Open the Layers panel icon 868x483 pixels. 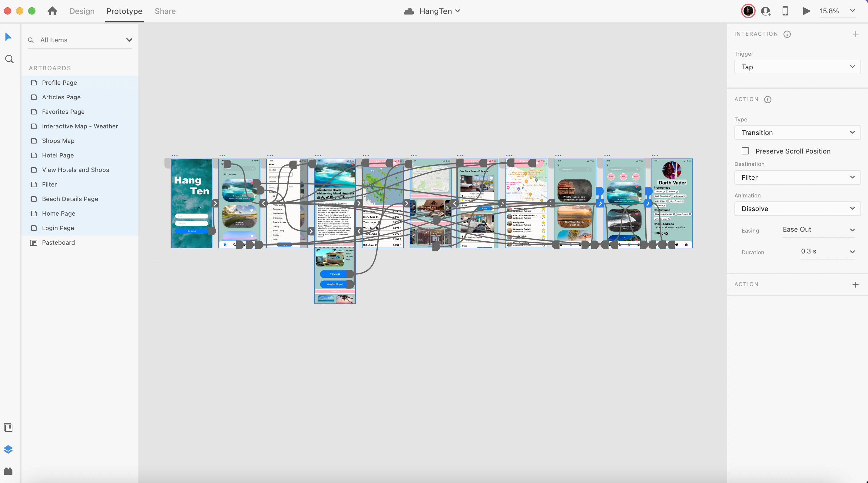pyautogui.click(x=8, y=449)
